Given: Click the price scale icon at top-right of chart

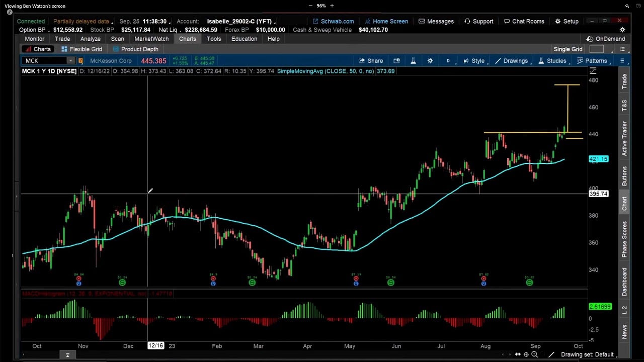Looking at the screenshot, I should coord(592,71).
